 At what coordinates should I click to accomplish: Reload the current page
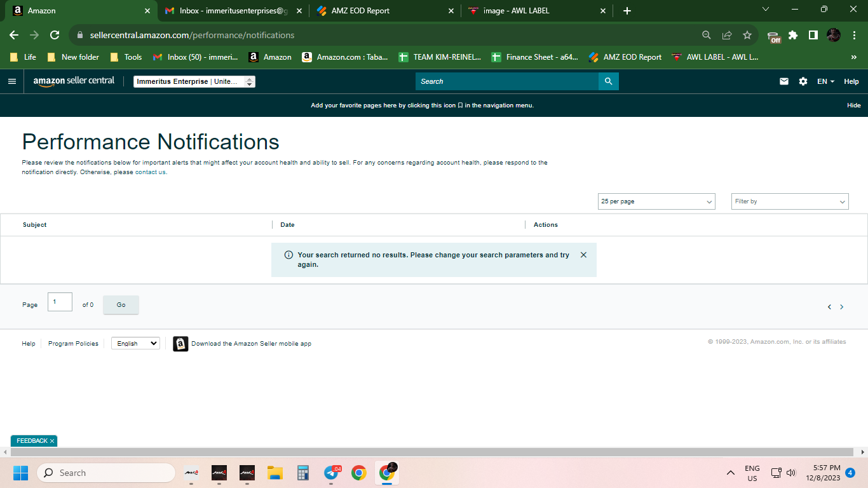55,35
